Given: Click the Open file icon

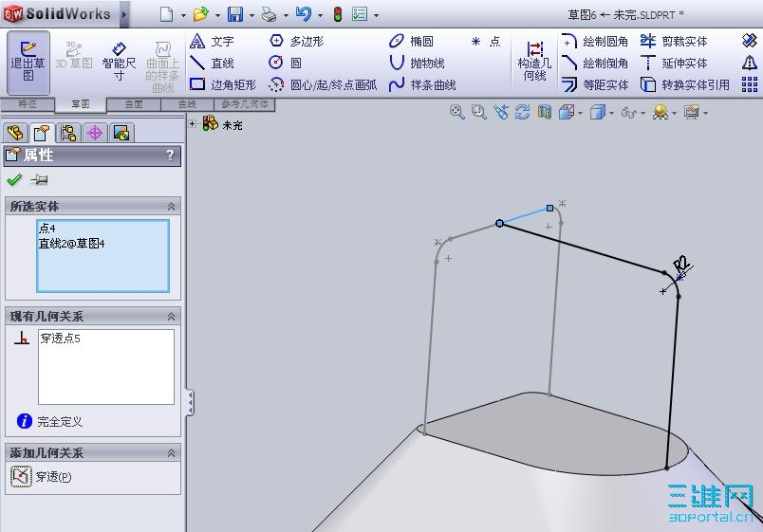Looking at the screenshot, I should pyautogui.click(x=200, y=14).
